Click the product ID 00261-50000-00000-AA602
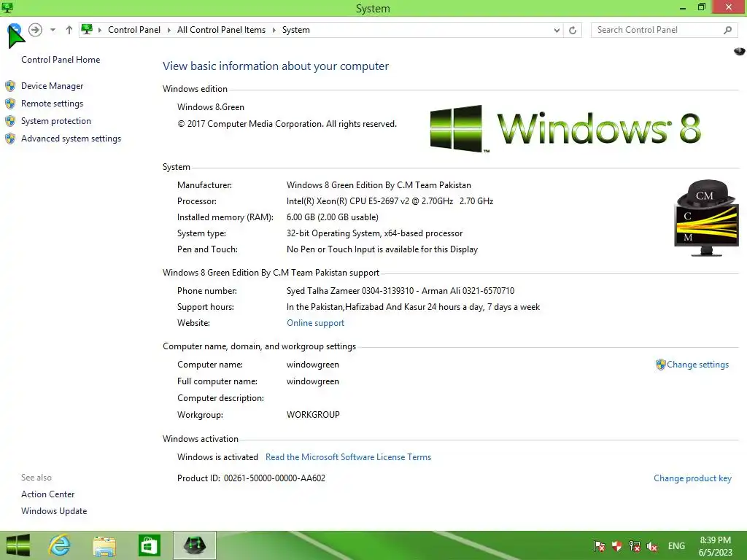747x560 pixels. click(274, 478)
